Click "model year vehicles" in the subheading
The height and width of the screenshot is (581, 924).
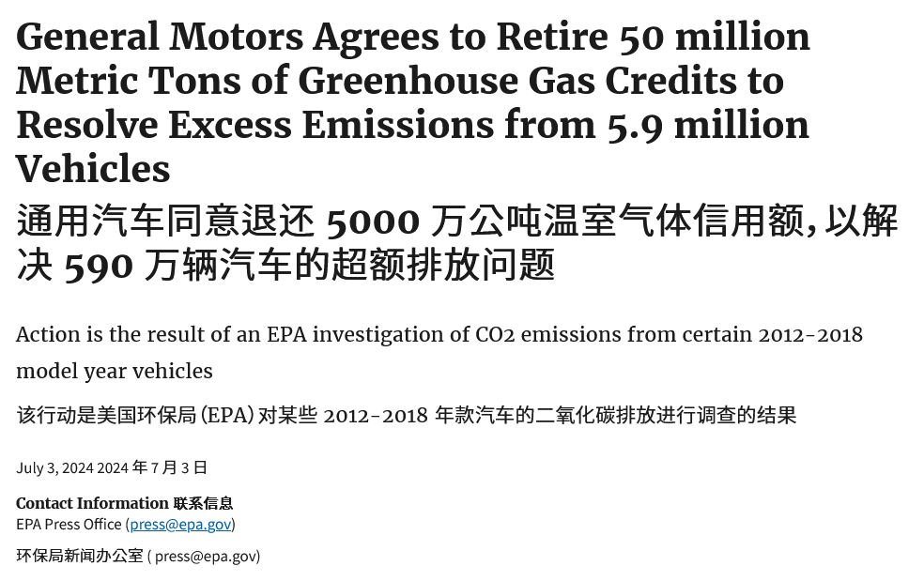tap(115, 371)
